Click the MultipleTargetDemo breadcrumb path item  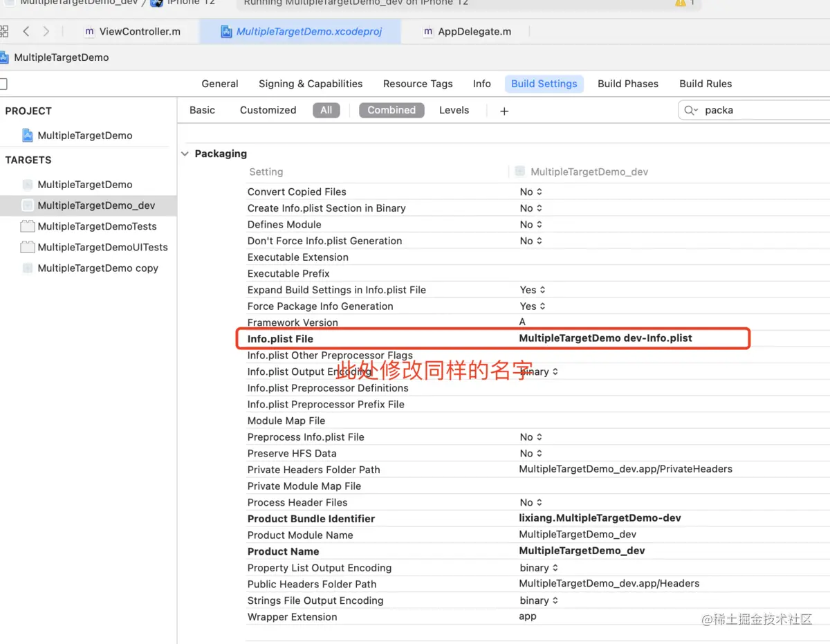pos(62,57)
